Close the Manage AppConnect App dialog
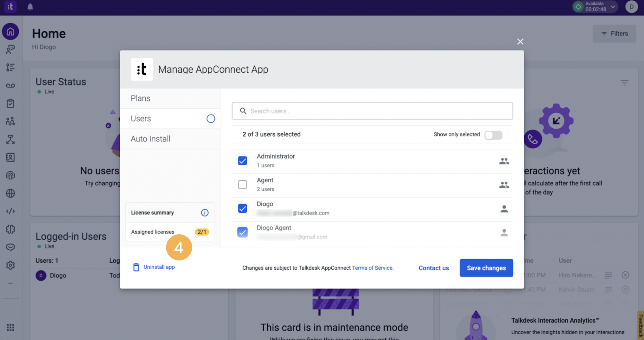The height and width of the screenshot is (340, 644). (x=520, y=41)
